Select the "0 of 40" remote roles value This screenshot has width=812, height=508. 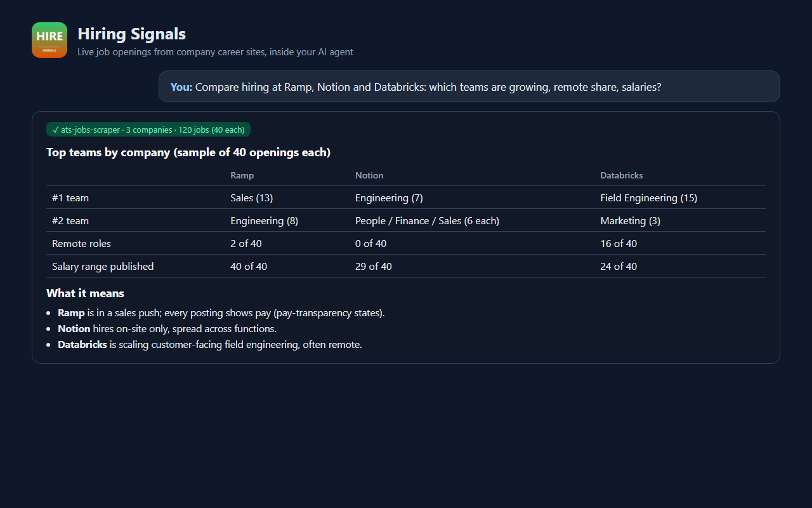click(x=371, y=244)
